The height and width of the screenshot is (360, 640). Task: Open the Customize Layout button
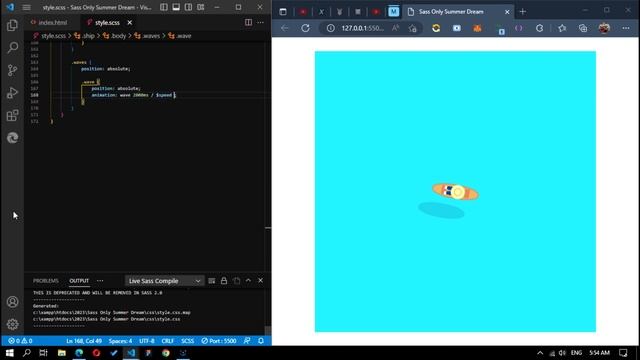pyautogui.click(x=201, y=7)
